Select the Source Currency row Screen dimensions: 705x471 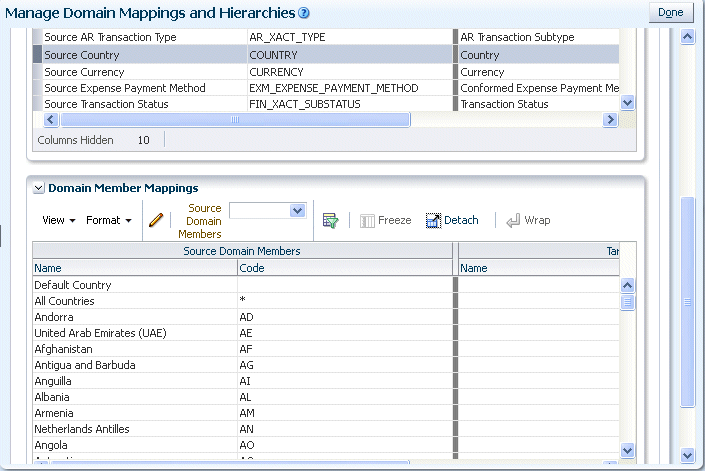[x=326, y=72]
